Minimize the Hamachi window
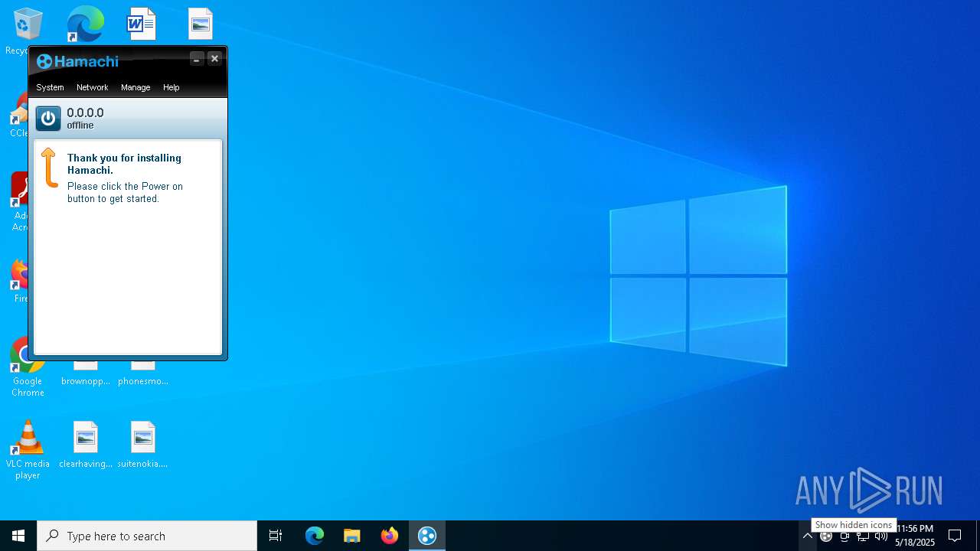Image resolution: width=980 pixels, height=551 pixels. coord(197,59)
